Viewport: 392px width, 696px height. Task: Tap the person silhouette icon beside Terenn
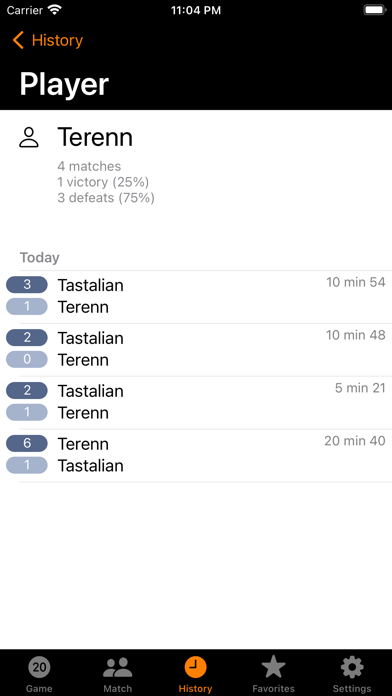29,138
